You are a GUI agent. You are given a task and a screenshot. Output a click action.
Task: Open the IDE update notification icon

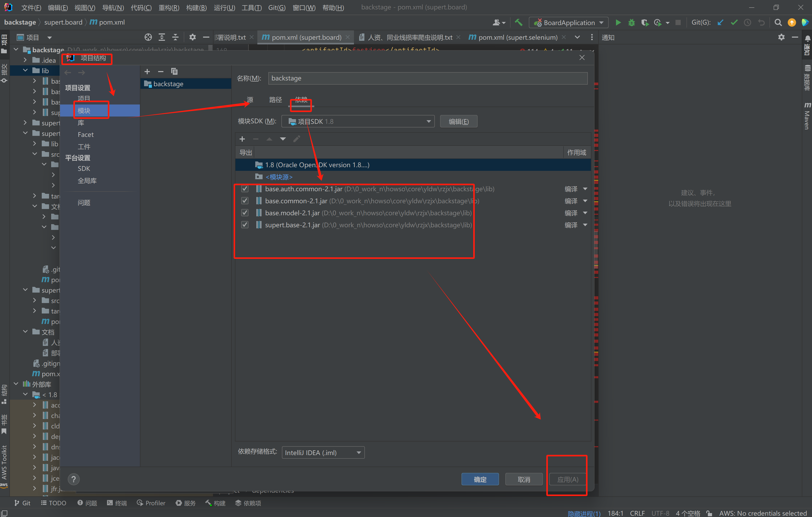coord(792,23)
